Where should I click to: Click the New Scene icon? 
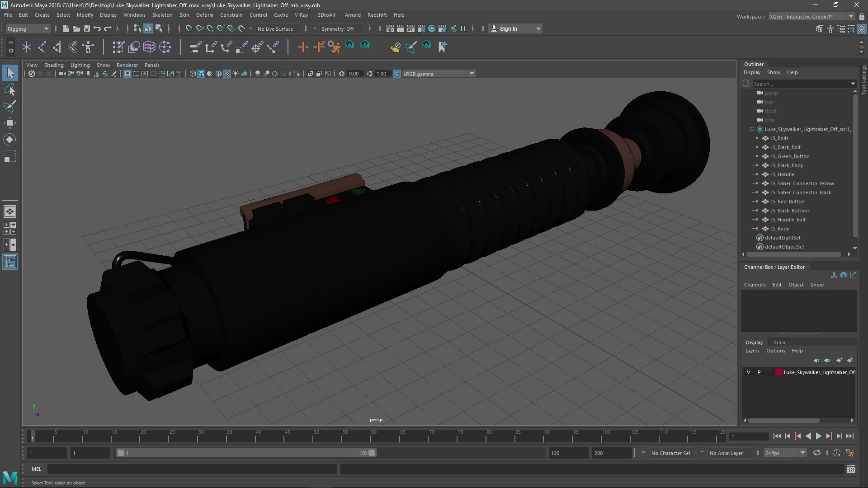[x=66, y=28]
